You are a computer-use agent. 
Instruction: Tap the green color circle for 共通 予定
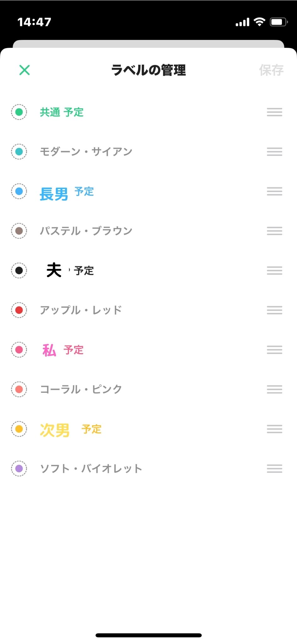pyautogui.click(x=19, y=112)
